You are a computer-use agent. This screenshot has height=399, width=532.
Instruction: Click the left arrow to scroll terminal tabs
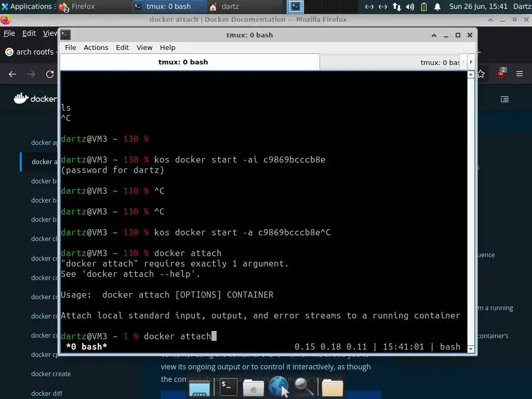click(x=463, y=62)
